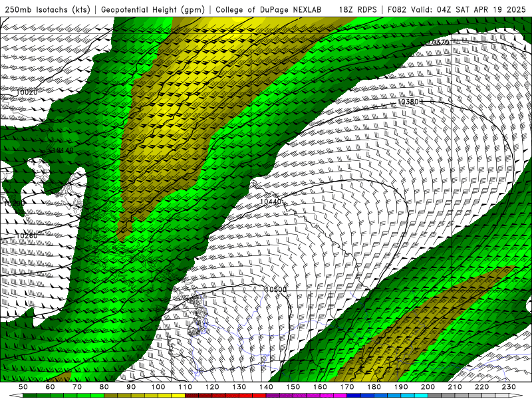Screen dimensions: 532x399
Task: Click the 10440 height contour label
Action: coord(271,201)
